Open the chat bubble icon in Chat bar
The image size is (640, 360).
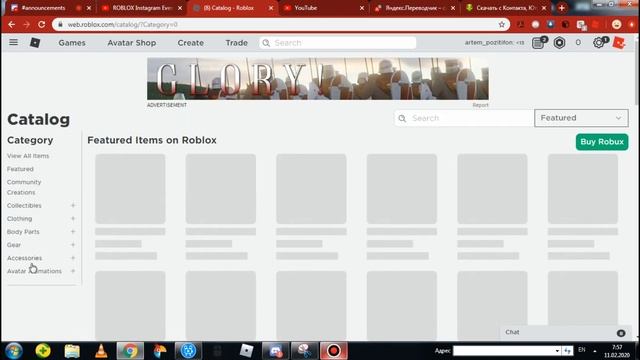coord(621,333)
